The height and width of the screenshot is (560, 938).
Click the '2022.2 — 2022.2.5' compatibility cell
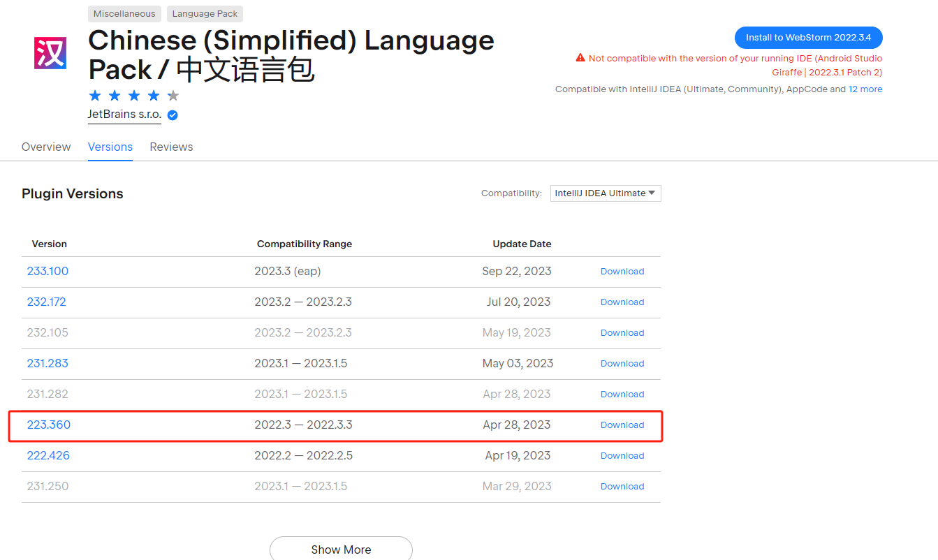[x=303, y=455]
